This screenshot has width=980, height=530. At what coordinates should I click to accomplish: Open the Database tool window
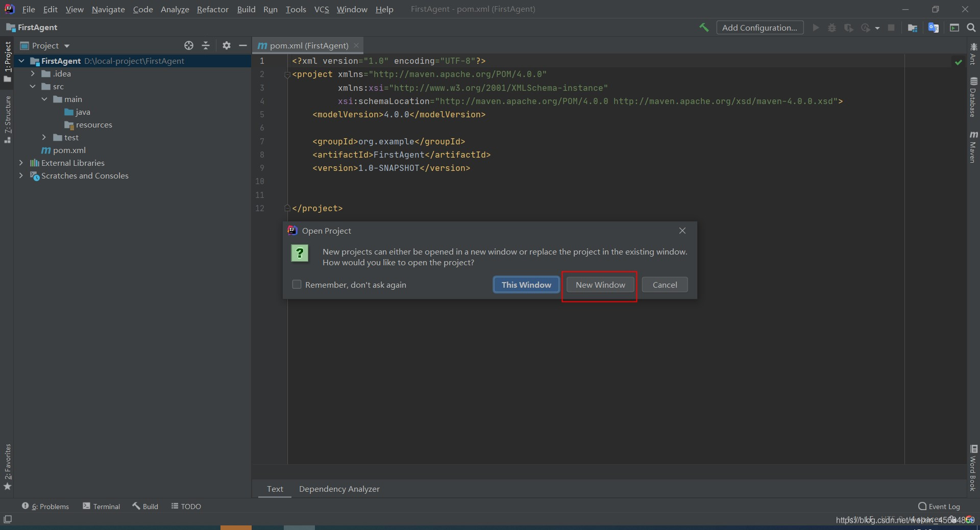pos(973,97)
